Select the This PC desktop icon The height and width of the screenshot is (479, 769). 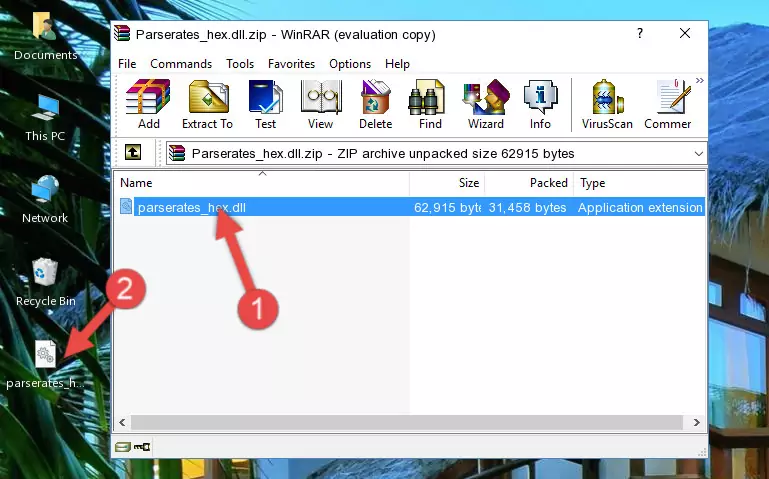coord(45,118)
